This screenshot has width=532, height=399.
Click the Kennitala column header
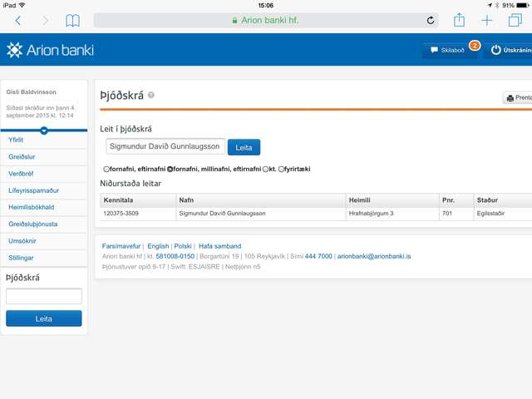pyautogui.click(x=138, y=200)
